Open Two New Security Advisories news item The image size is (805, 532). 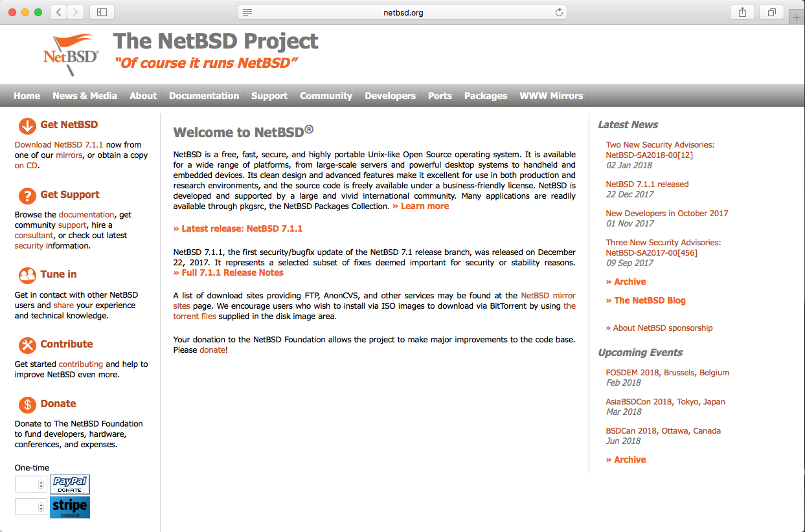point(660,150)
